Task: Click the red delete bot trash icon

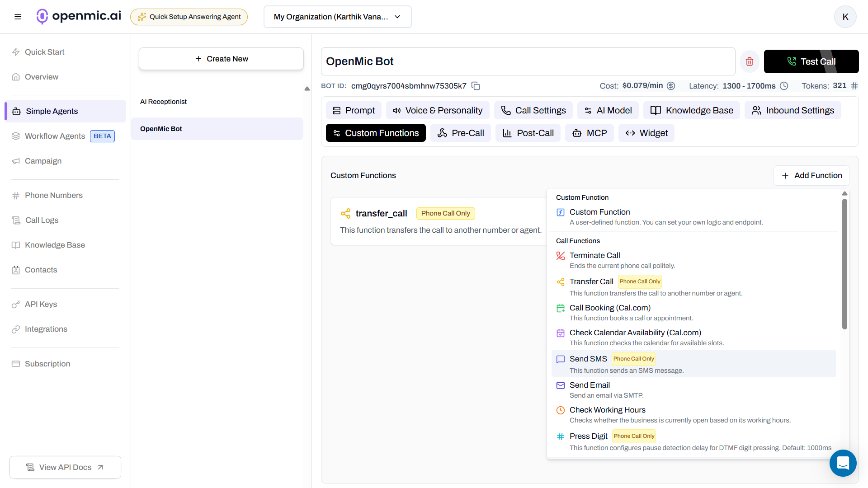Action: [x=750, y=61]
